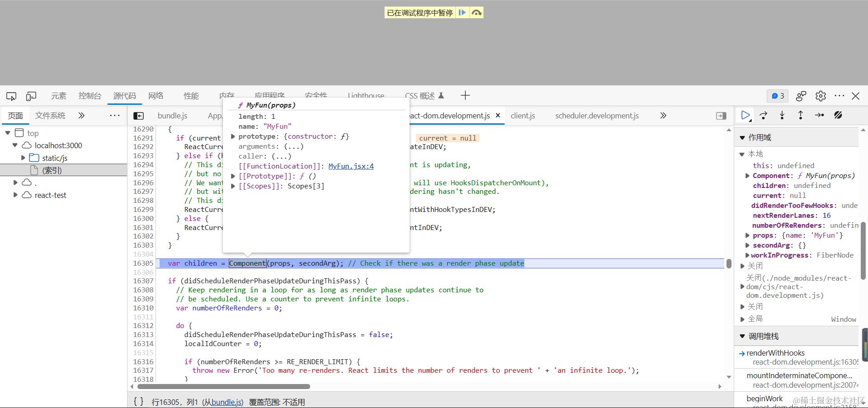Open navigator pane more options menu

115,116
